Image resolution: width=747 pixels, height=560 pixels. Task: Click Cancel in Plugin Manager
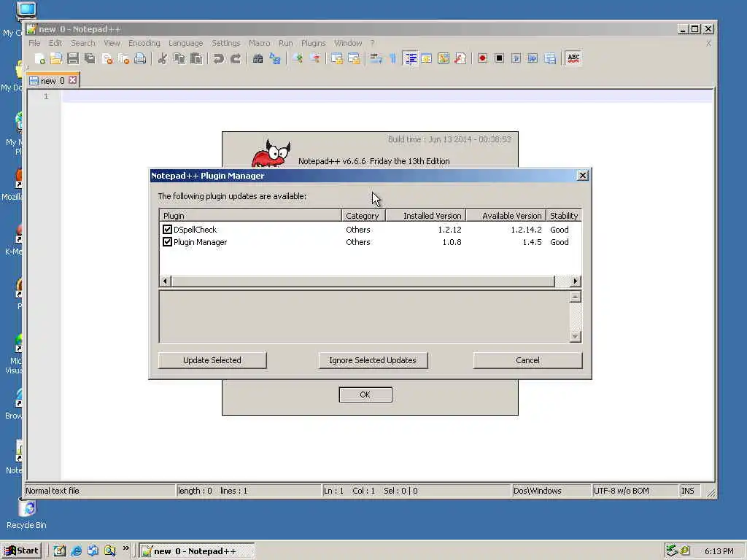point(527,360)
